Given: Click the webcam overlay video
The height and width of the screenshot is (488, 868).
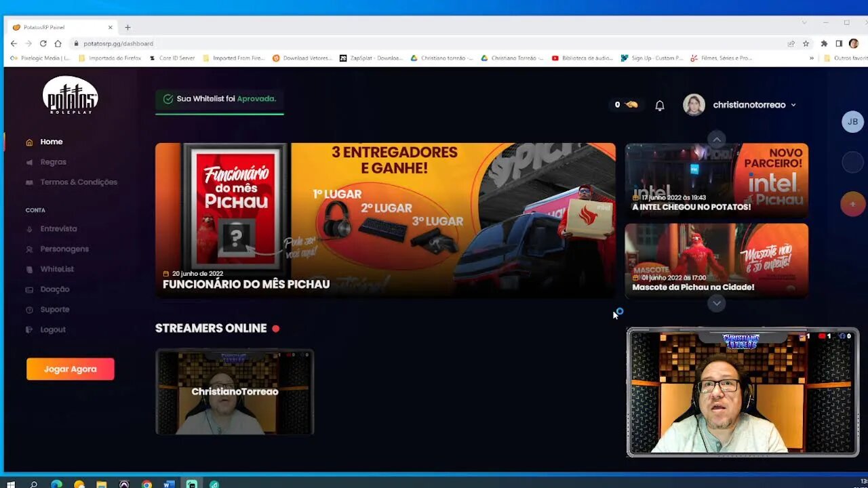Looking at the screenshot, I should click(743, 392).
